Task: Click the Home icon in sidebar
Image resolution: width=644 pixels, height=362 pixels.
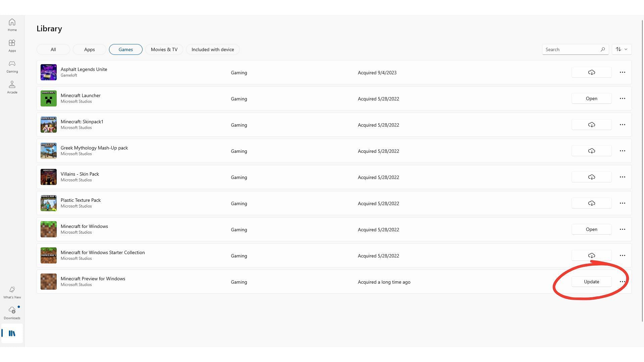Action: coord(12,24)
